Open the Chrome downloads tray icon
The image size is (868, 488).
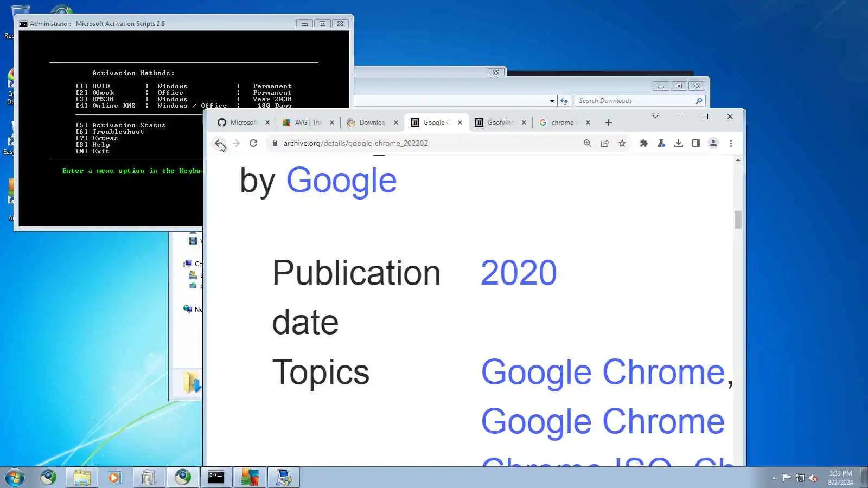tap(679, 143)
